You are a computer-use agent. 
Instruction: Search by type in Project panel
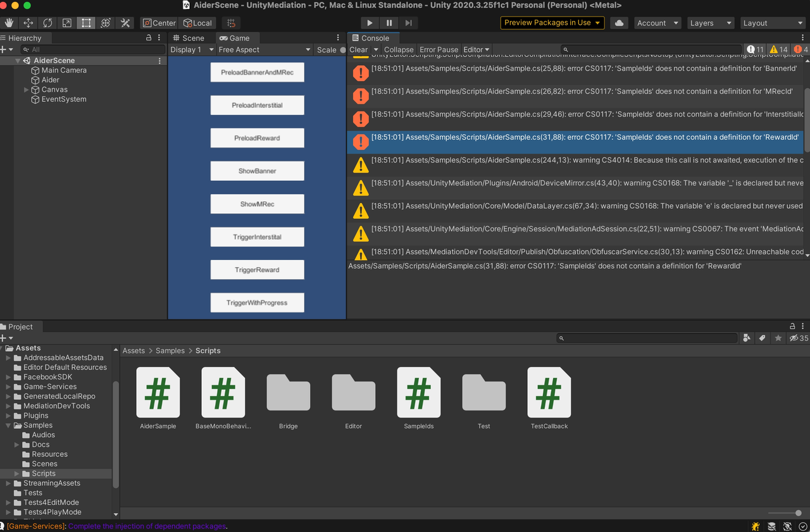click(x=747, y=338)
